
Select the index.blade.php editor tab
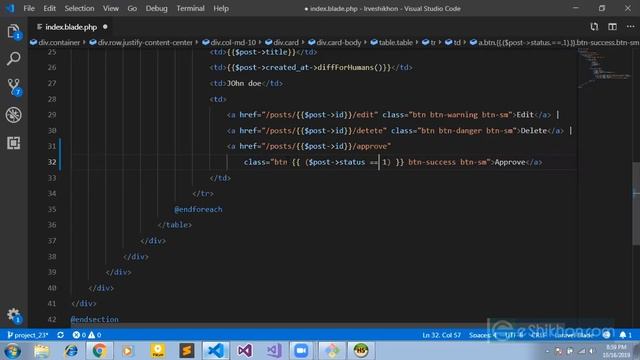pos(71,27)
